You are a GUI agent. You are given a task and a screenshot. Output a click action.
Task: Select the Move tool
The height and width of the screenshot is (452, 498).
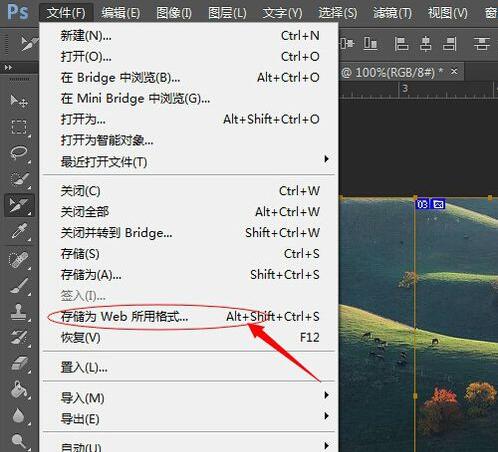(x=19, y=100)
